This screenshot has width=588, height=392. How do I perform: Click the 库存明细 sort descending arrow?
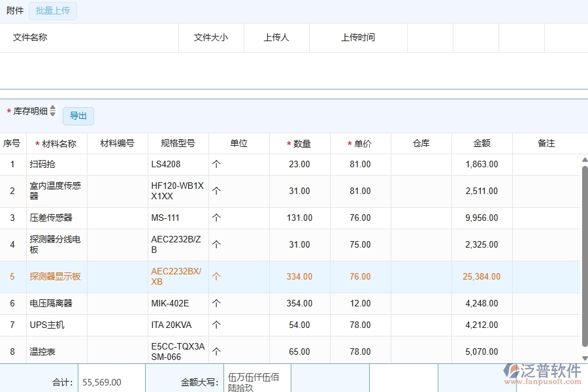tap(52, 114)
